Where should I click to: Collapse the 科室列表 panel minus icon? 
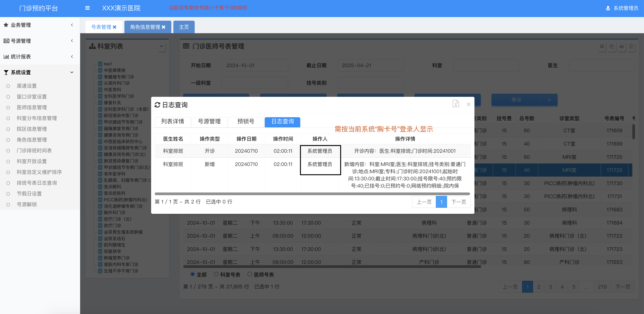(161, 46)
